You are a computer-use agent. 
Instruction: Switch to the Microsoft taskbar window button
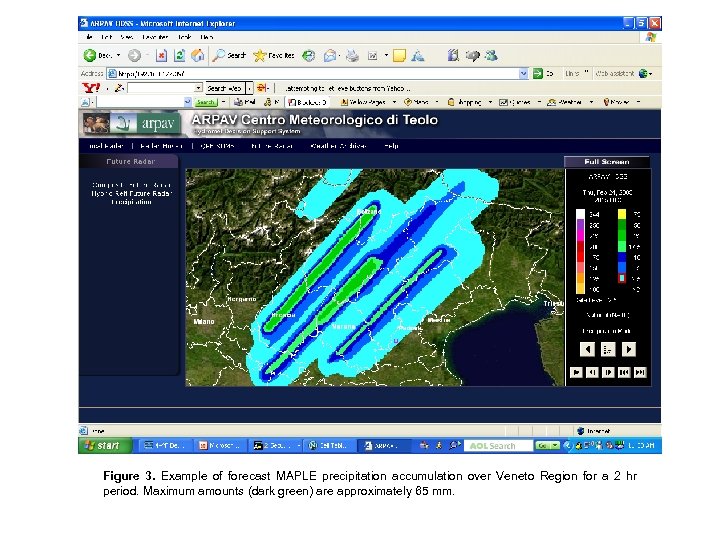(222, 445)
